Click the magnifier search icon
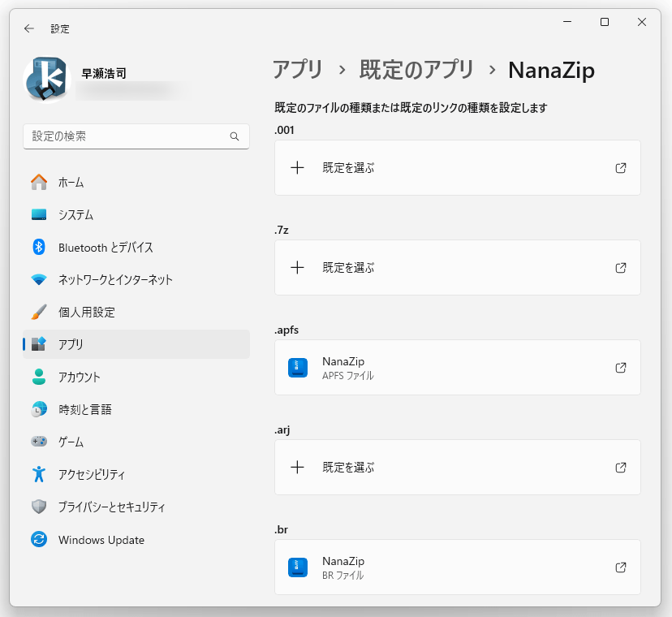Image resolution: width=672 pixels, height=617 pixels. pos(235,136)
